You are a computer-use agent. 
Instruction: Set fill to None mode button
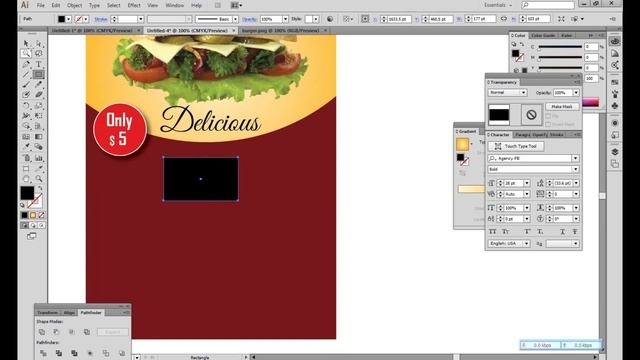[x=41, y=215]
